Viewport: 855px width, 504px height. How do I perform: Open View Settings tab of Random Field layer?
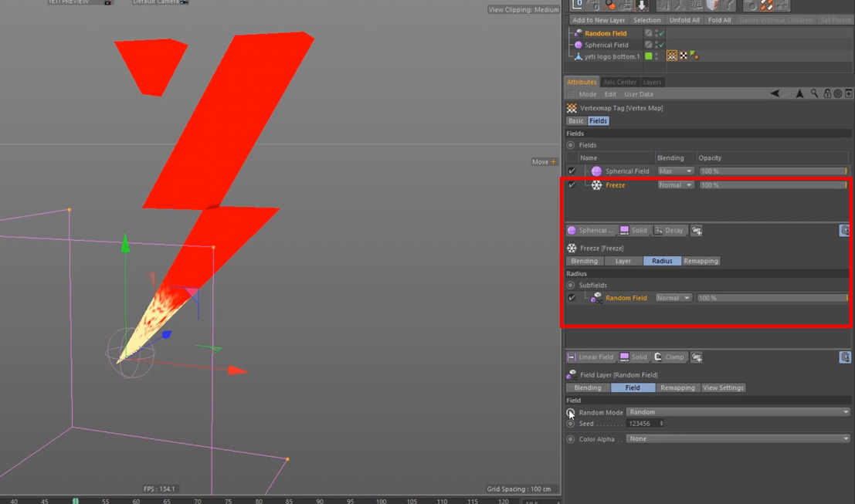pos(722,388)
